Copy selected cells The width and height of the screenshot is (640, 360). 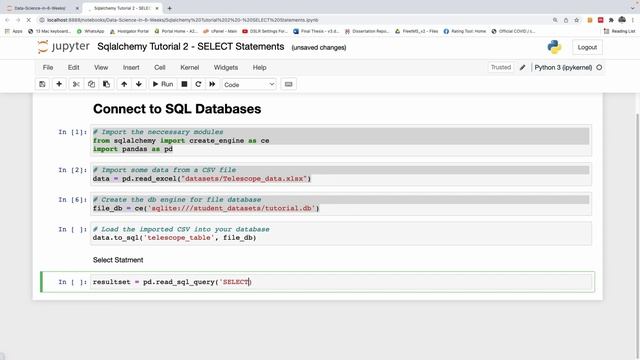click(91, 84)
